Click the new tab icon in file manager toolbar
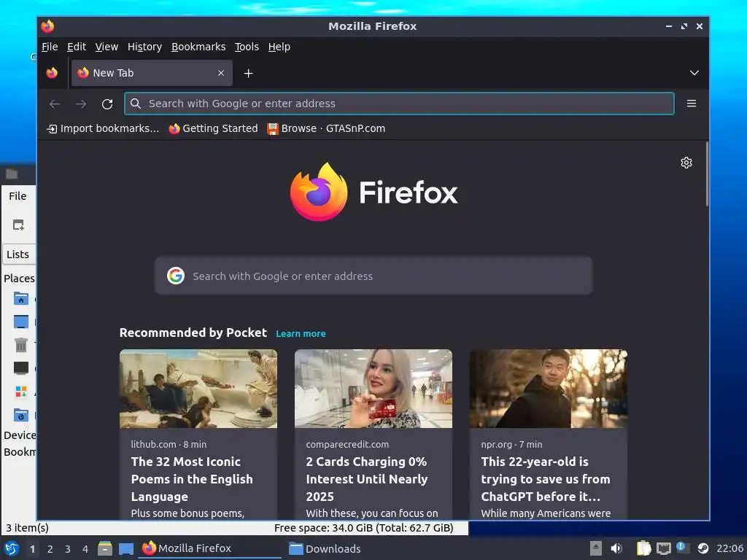Viewport: 747px width, 560px height. pos(18,225)
